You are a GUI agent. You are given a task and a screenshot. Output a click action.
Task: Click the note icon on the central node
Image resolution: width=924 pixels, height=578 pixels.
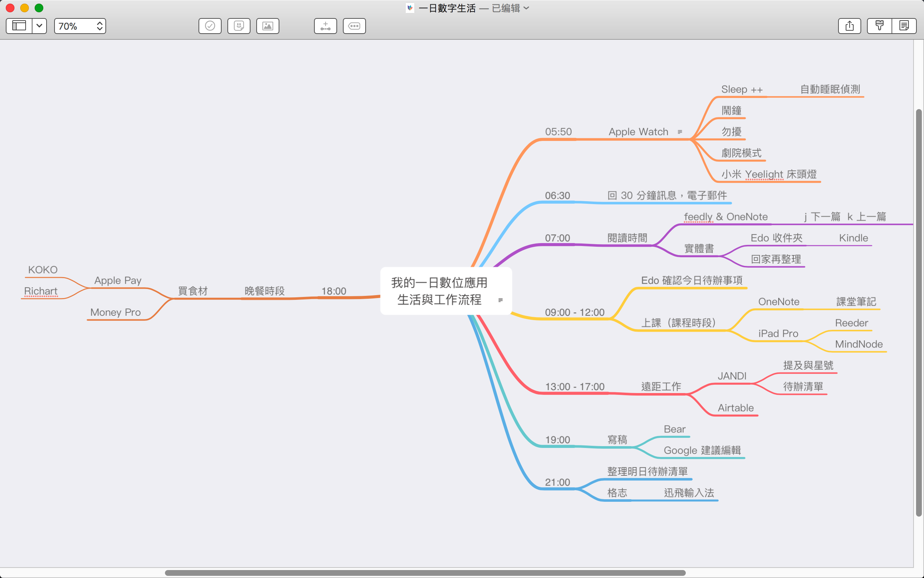point(501,300)
